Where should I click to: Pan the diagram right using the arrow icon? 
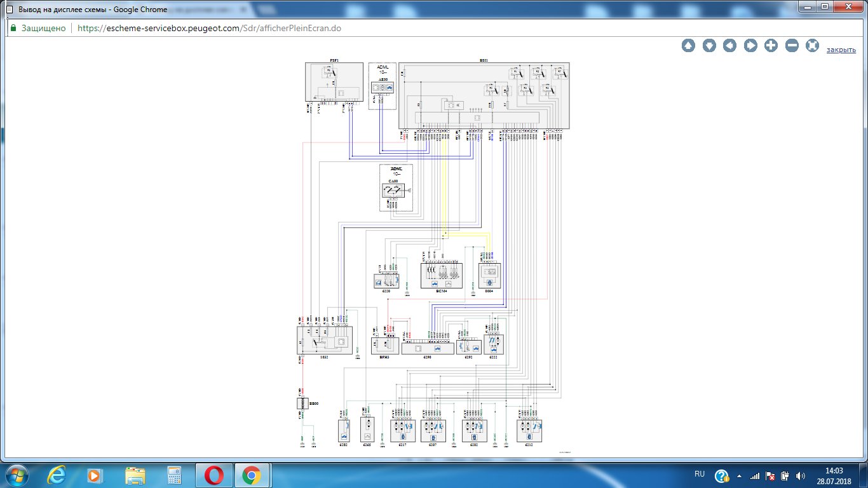point(750,46)
